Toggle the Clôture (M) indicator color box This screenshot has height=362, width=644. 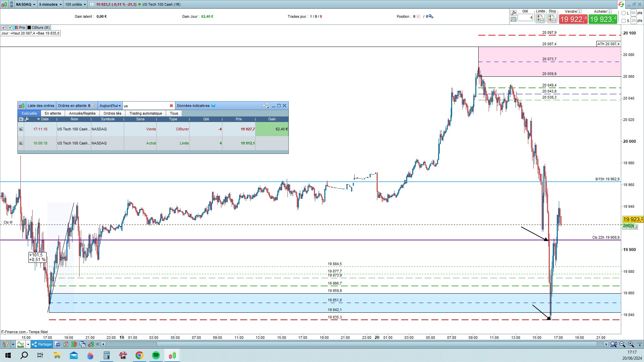pyautogui.click(x=30, y=27)
